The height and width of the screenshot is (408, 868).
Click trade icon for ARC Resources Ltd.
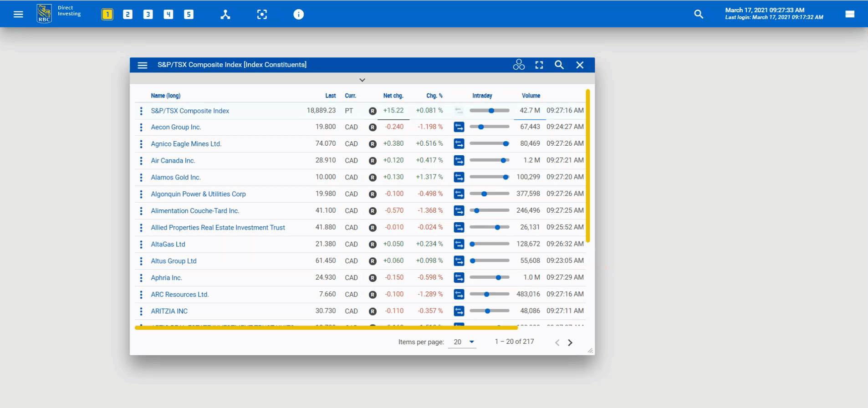[459, 294]
